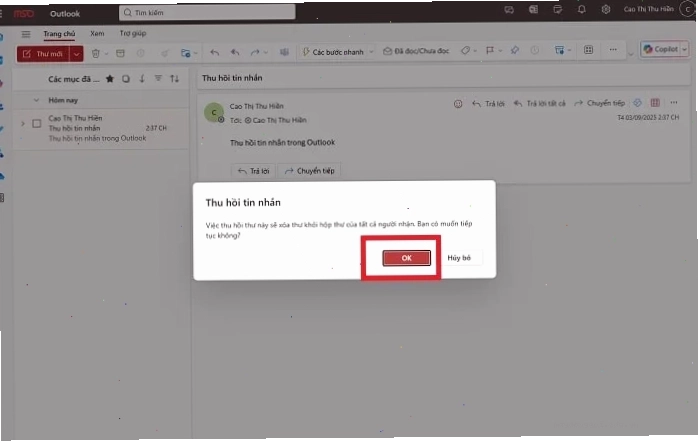The image size is (698, 441).
Task: Toggle the hamburger navigation pane button
Action: pyautogui.click(x=26, y=34)
